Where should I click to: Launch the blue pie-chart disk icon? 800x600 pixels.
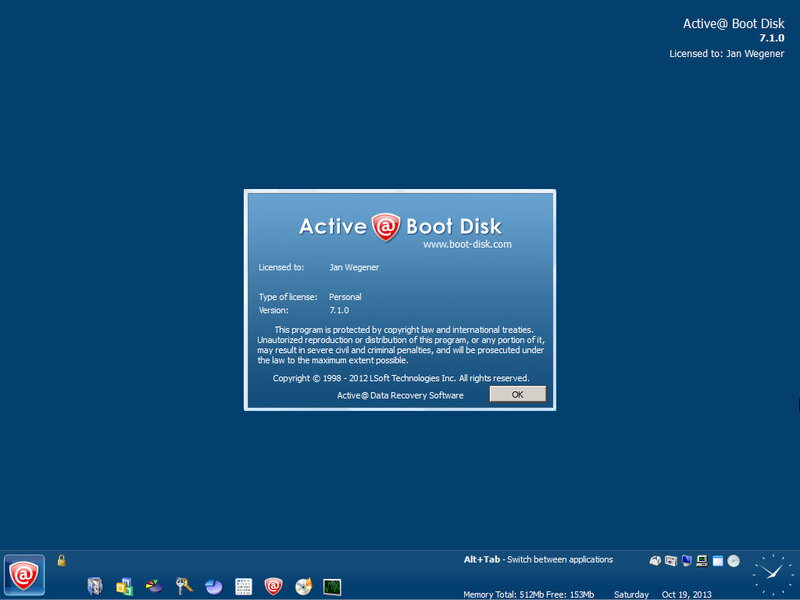214,587
